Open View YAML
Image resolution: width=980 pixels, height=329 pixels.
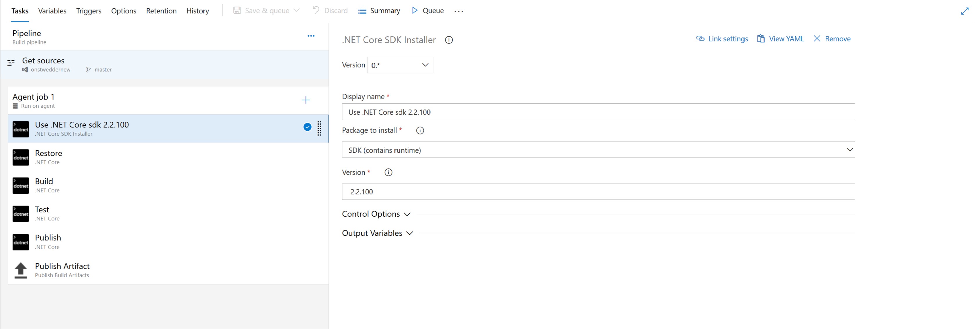780,39
